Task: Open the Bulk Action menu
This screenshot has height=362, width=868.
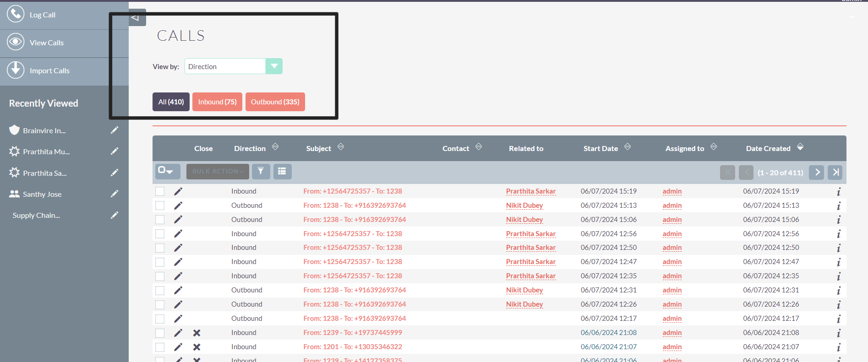Action: pos(218,171)
